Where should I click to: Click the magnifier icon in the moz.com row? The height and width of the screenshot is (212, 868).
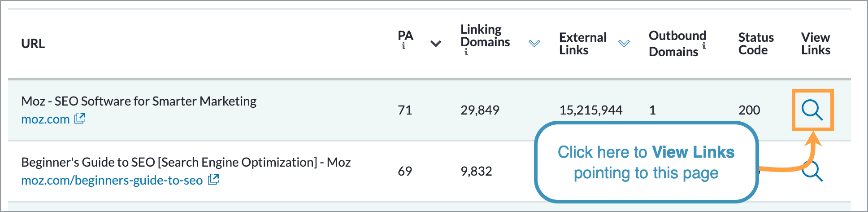coord(812,110)
